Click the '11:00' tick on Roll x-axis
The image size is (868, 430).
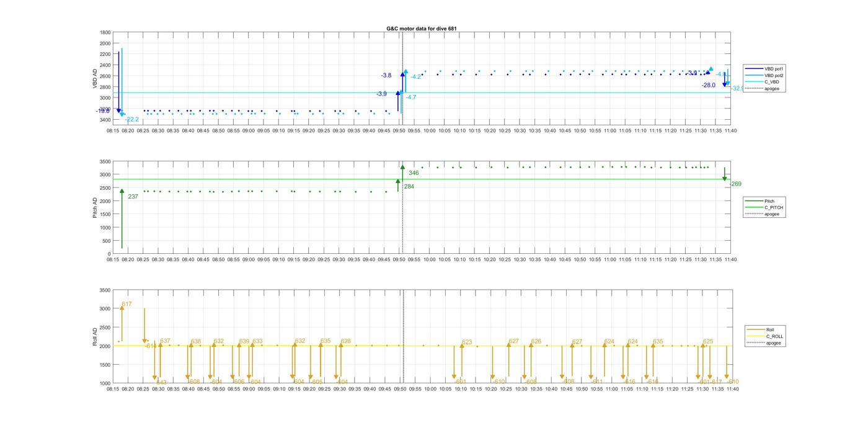tap(611, 389)
